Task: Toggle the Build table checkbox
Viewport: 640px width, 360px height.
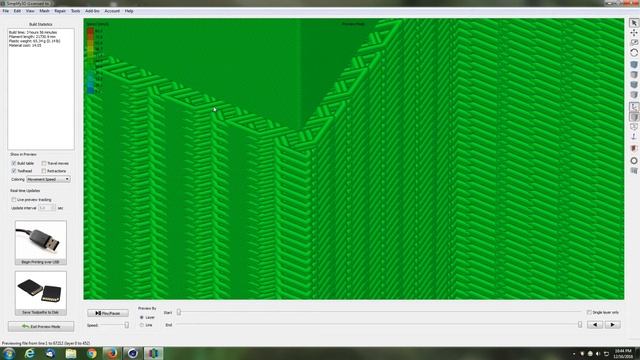Action: [x=14, y=163]
